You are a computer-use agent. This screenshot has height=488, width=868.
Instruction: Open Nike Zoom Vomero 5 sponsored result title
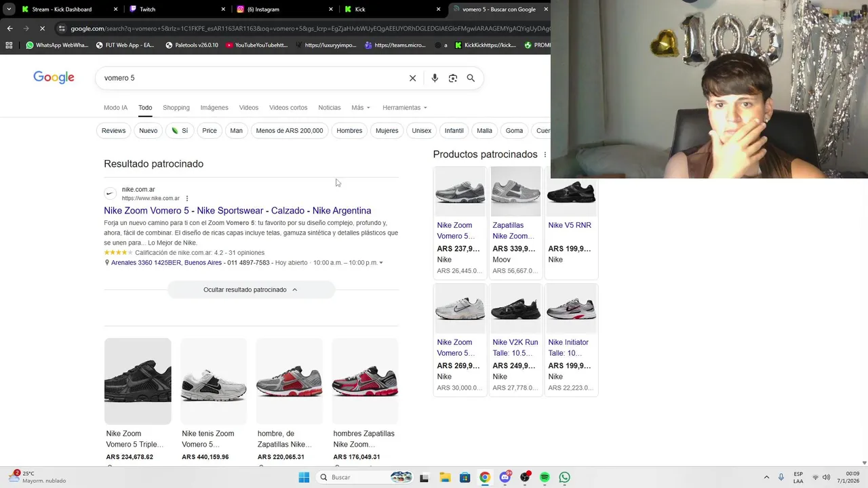click(x=237, y=211)
